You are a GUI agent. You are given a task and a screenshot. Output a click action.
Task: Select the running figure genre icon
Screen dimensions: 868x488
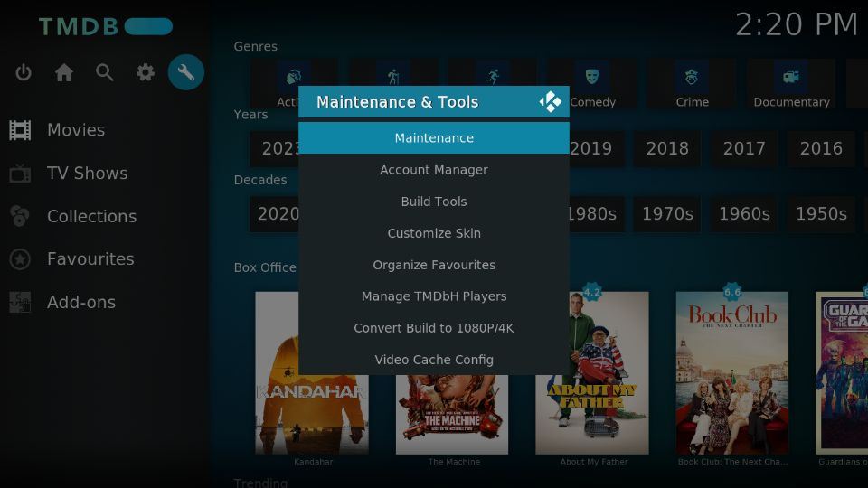493,76
